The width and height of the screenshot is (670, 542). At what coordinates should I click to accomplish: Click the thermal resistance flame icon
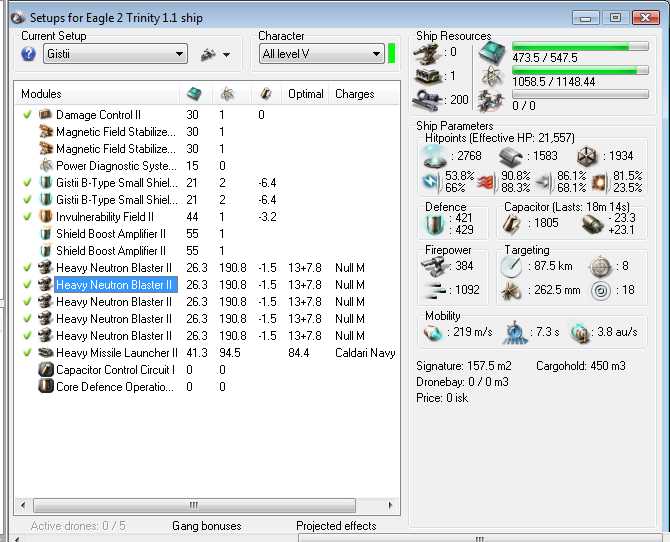pyautogui.click(x=486, y=183)
